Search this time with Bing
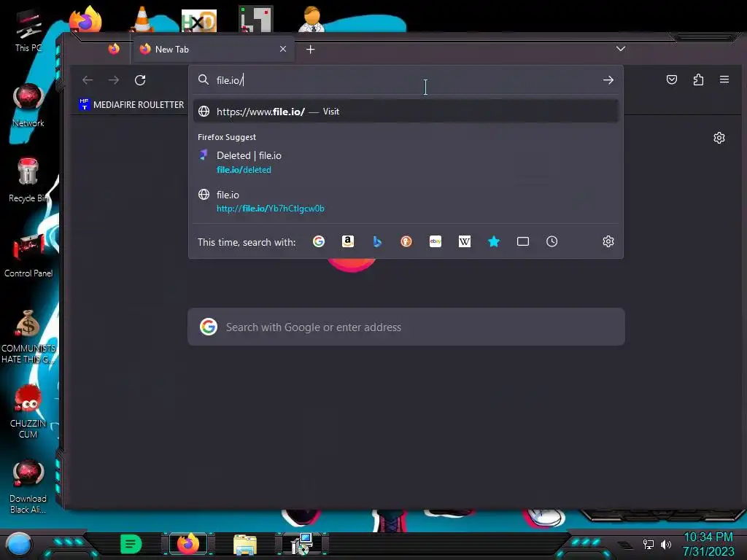The width and height of the screenshot is (747, 560). pos(377,241)
